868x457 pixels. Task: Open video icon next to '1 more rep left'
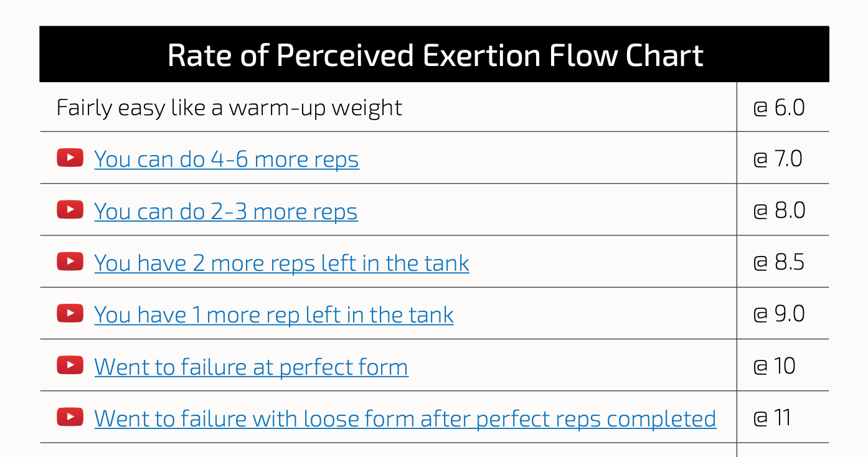point(70,313)
